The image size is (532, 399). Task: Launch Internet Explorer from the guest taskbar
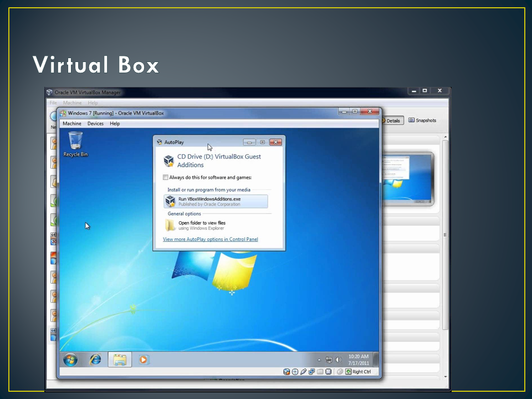coord(95,360)
